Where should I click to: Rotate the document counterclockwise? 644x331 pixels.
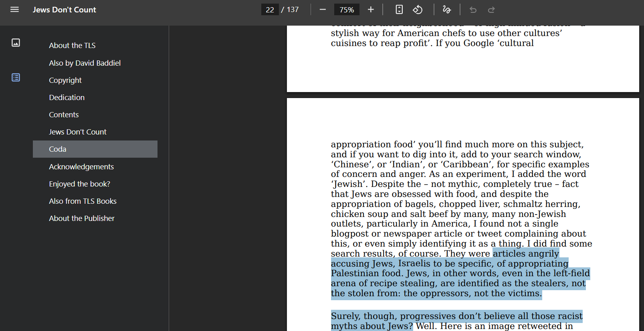point(418,10)
